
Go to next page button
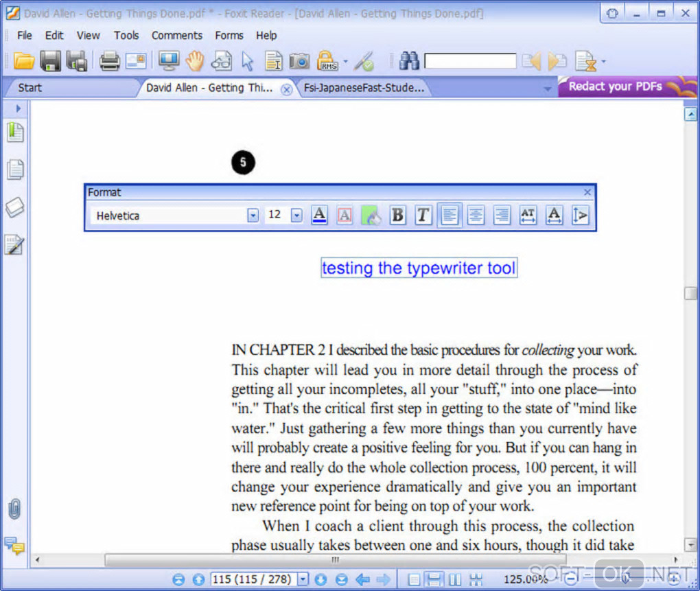320,580
